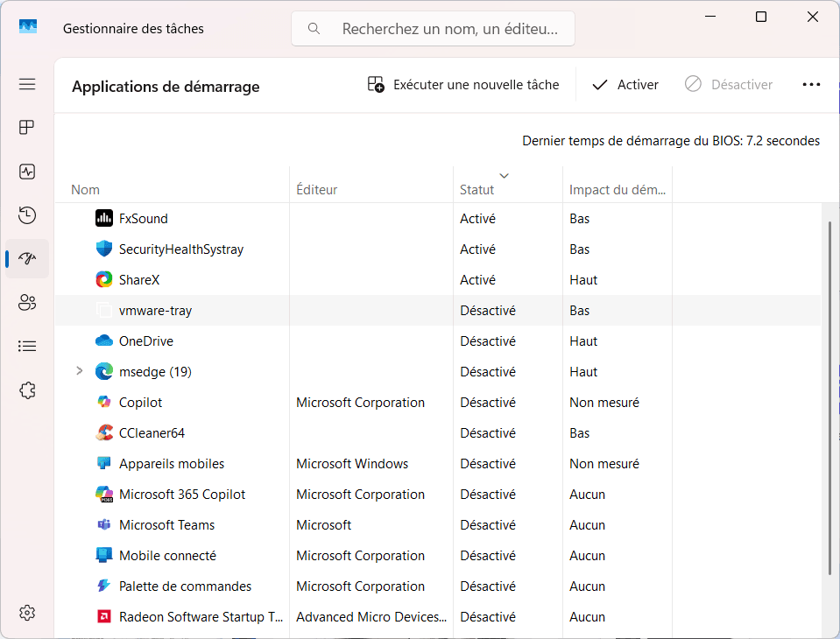
Task: Select the OneDrive row name
Action: (x=146, y=341)
